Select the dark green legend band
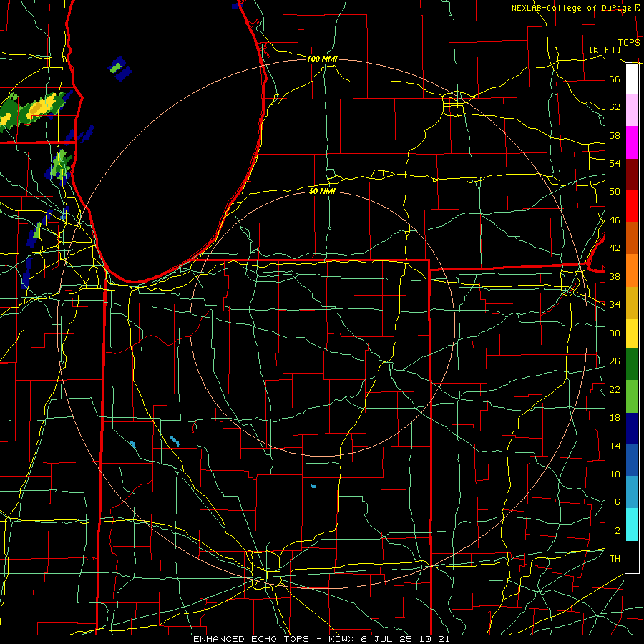This screenshot has height=644, width=644. coord(632,364)
